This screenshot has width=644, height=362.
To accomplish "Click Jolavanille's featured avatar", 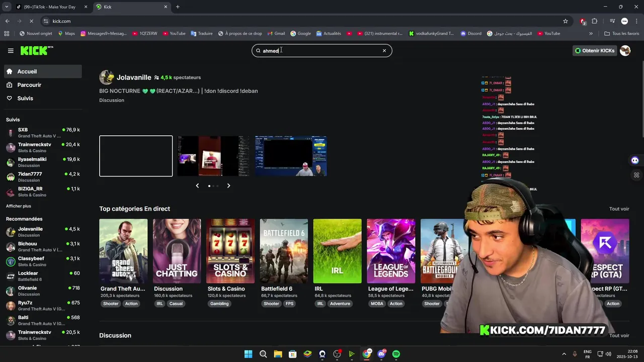I will click(x=106, y=77).
